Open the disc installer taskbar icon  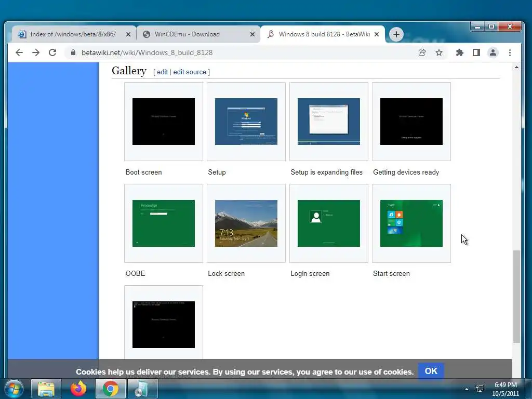(142, 389)
